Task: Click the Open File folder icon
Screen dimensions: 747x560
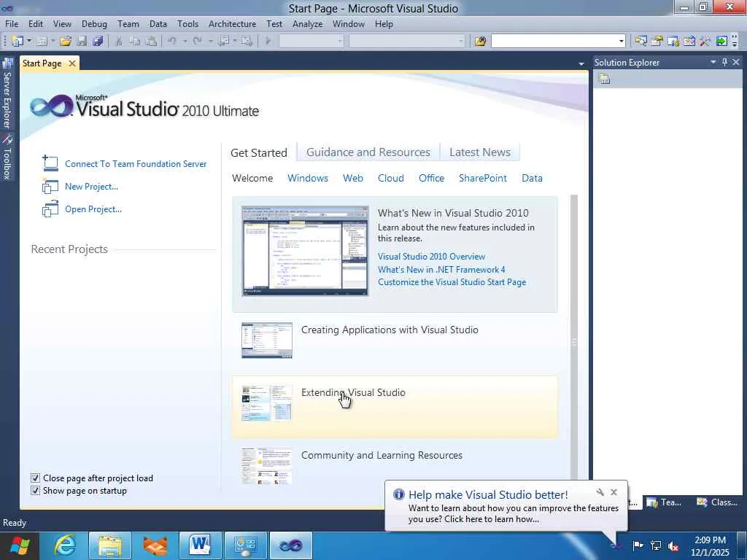Action: point(66,41)
